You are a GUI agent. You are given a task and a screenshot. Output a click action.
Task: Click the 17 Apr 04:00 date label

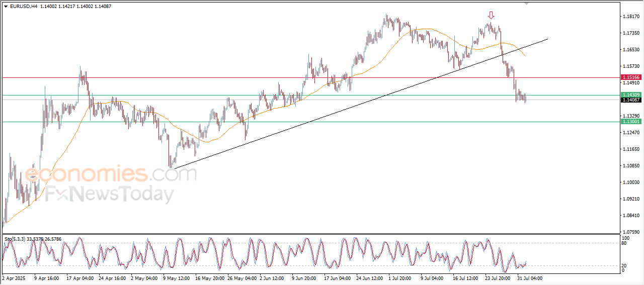(80, 278)
